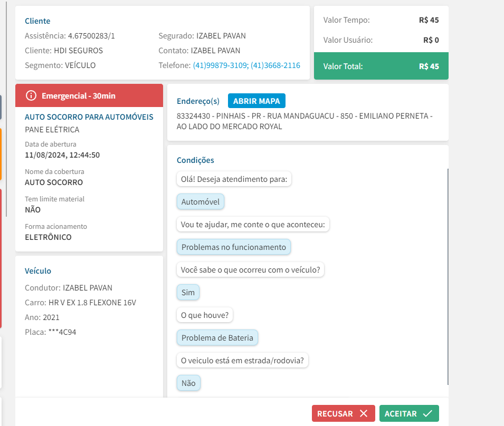
Task: Click the "O que houve?" question bubble
Action: pyautogui.click(x=205, y=315)
